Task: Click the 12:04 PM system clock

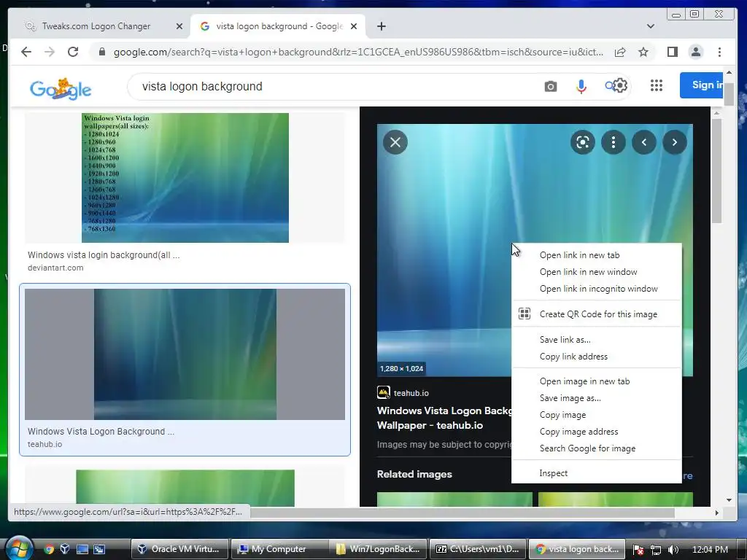Action: click(x=710, y=549)
